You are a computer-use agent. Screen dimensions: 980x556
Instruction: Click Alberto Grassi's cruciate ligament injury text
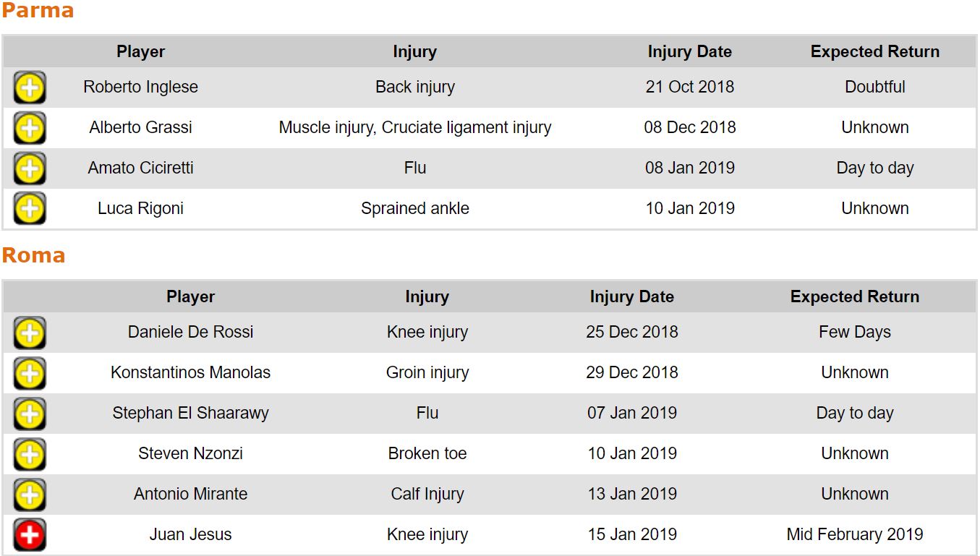(x=466, y=127)
